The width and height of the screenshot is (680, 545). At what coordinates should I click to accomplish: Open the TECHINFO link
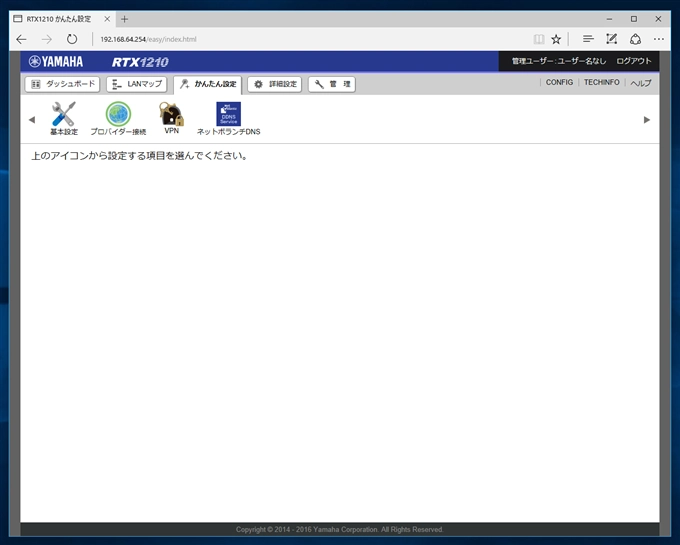pos(602,82)
